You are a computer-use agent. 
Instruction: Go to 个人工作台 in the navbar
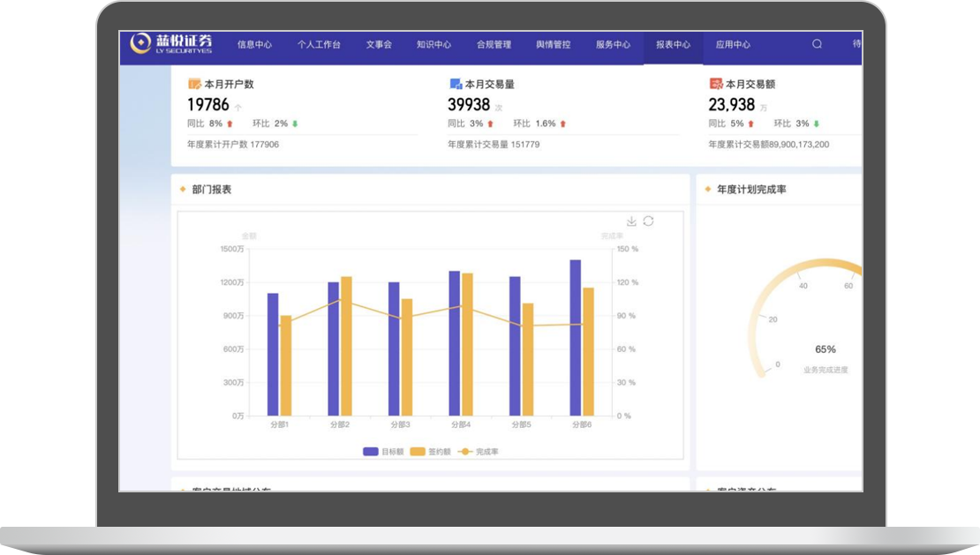[x=319, y=45]
